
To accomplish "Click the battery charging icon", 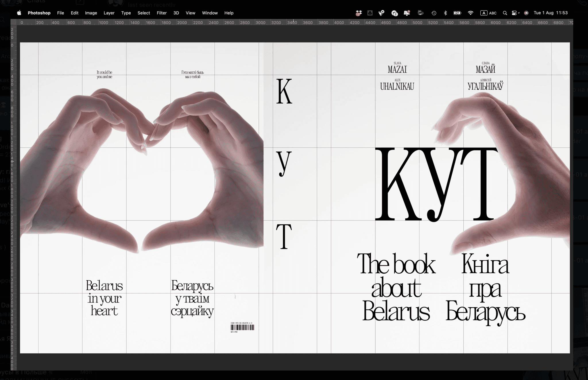I will [x=457, y=13].
